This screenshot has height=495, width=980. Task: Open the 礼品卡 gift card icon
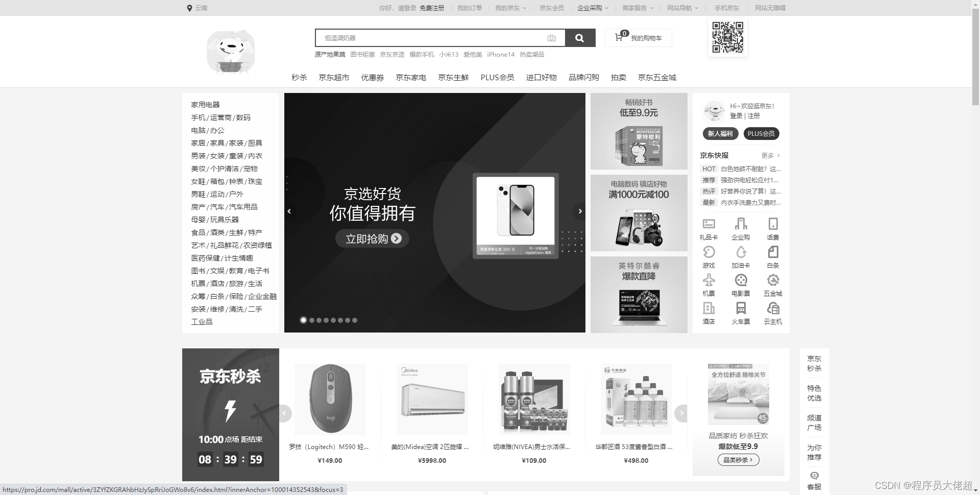pos(708,224)
